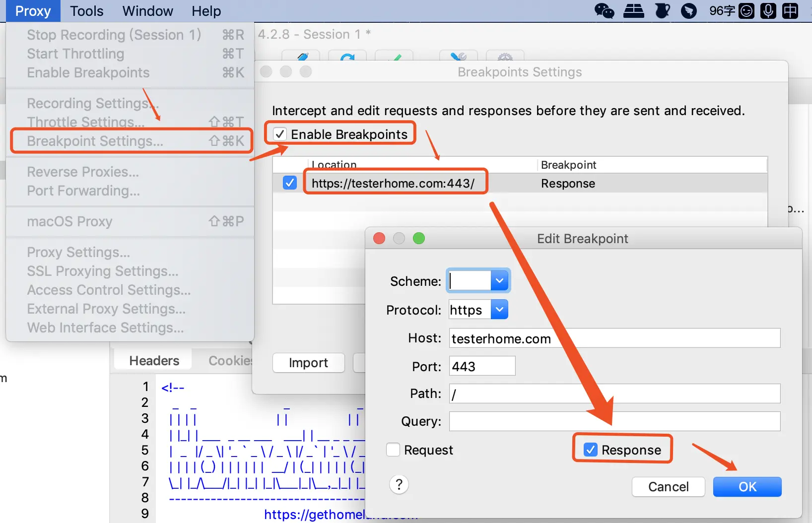Open External Proxy Settings...
The image size is (812, 523).
pyautogui.click(x=130, y=309)
